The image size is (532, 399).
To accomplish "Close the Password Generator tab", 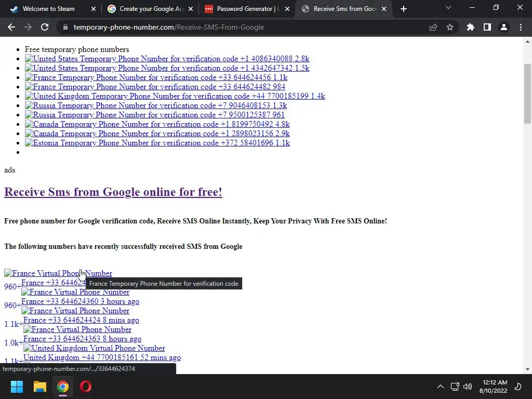I will click(287, 9).
